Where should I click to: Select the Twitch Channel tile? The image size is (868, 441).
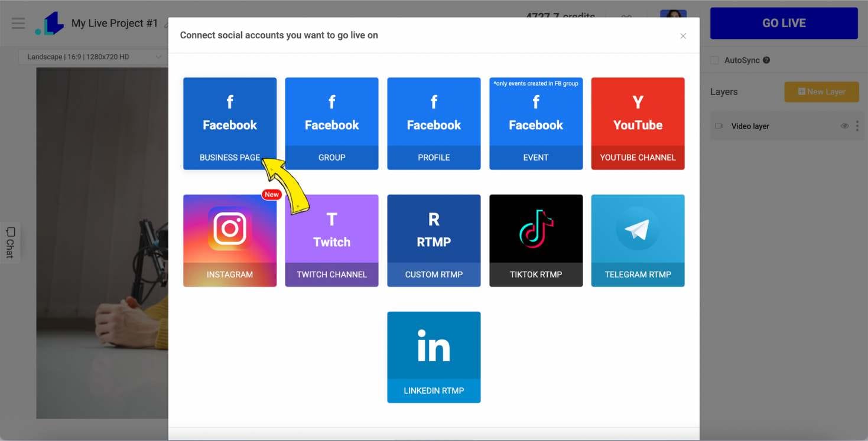tap(331, 240)
